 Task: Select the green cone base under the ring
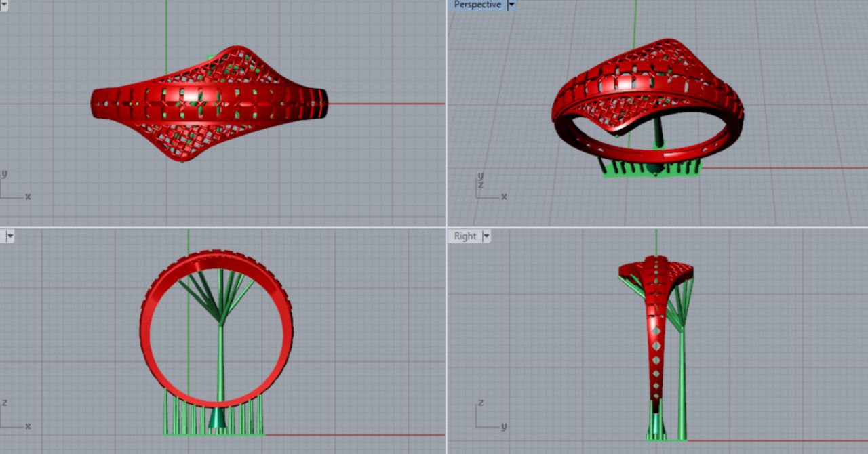(x=217, y=419)
